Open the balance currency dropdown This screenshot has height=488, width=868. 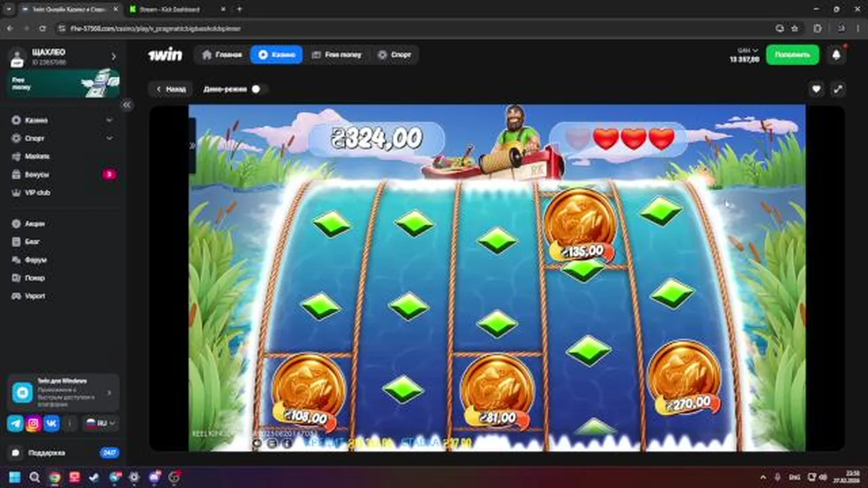[748, 50]
